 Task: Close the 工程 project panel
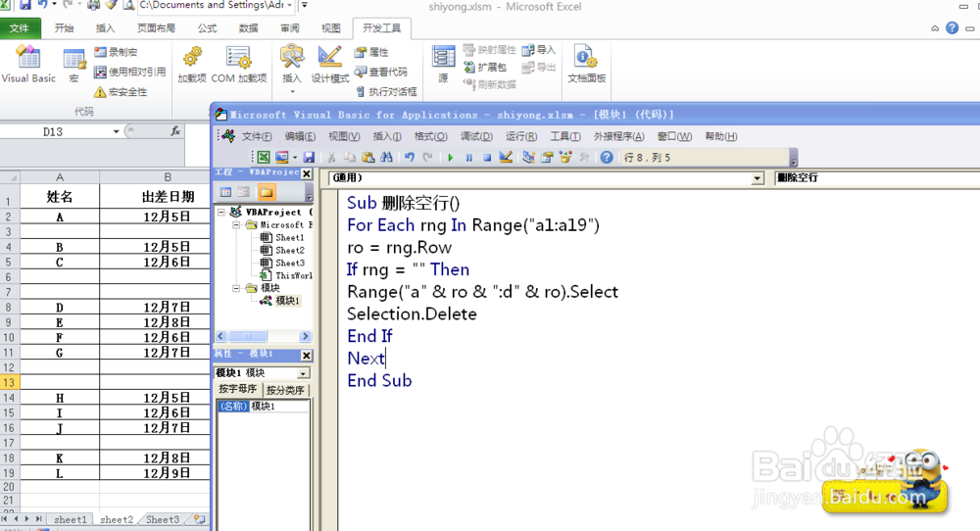point(307,173)
